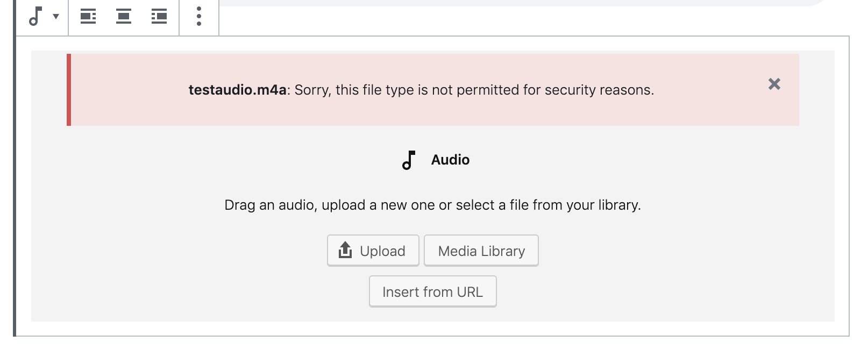868x356 pixels.
Task: Open the block switcher dropdown arrow
Action: point(56,17)
